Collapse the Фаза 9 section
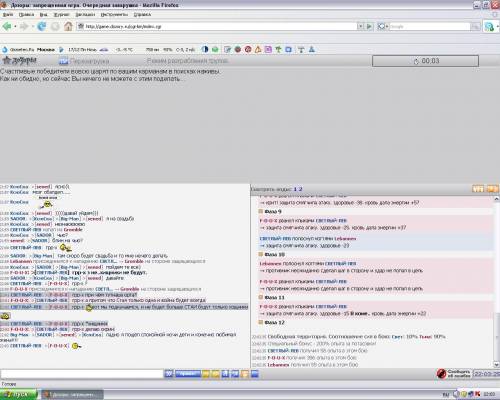The width and height of the screenshot is (500, 400). (261, 211)
